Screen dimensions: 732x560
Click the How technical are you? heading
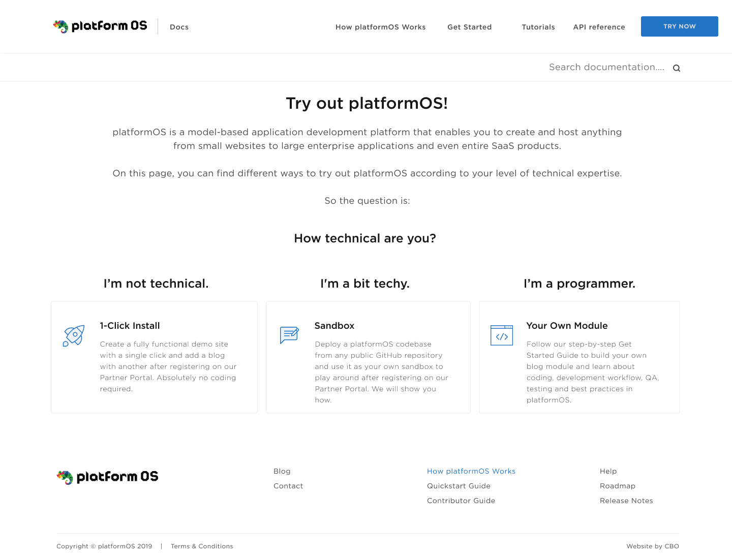(365, 238)
